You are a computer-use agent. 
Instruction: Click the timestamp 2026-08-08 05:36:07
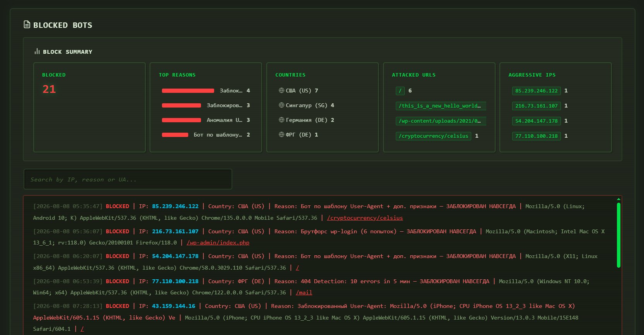point(68,231)
